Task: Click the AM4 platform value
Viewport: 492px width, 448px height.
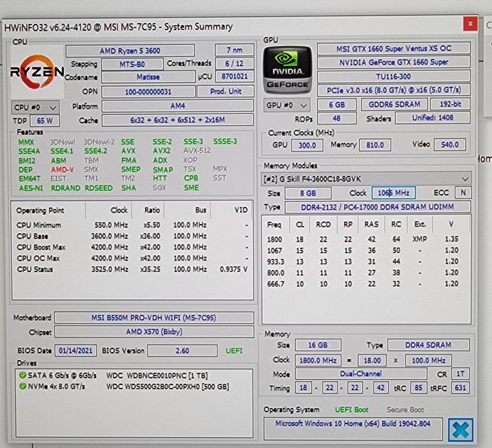Action: 178,106
